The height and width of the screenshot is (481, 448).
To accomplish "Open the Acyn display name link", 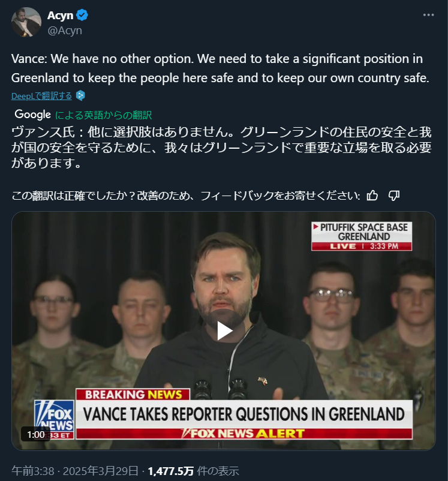I will (60, 16).
